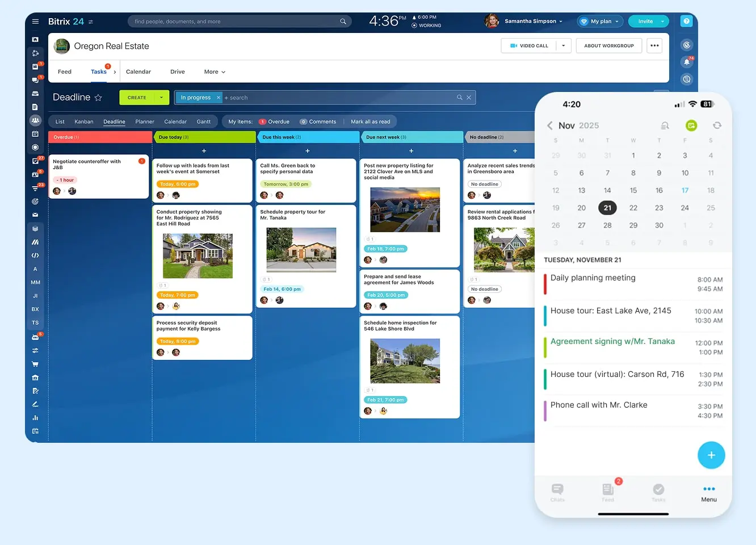Click the VIDEO CALL button
Image resolution: width=756 pixels, height=545 pixels.
[x=529, y=46]
